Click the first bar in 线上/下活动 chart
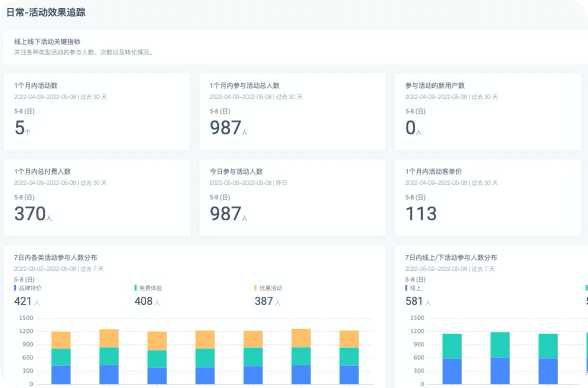588x388 pixels. [452, 359]
